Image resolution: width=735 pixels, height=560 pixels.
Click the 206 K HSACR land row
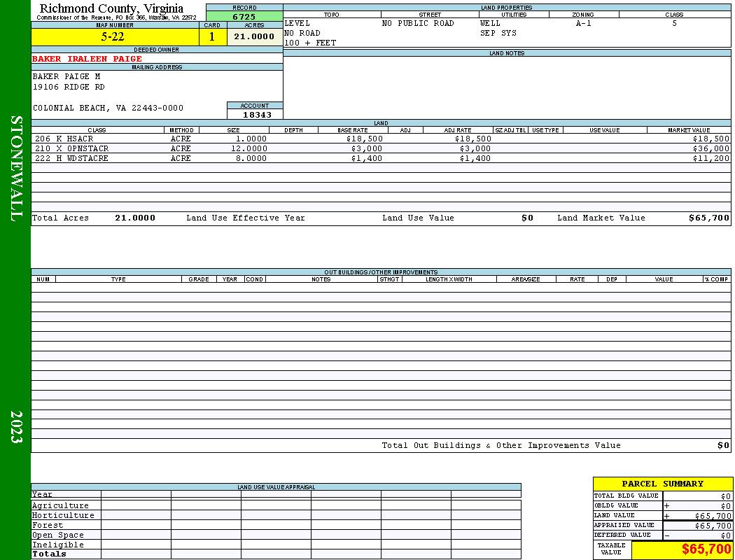pyautogui.click(x=381, y=139)
